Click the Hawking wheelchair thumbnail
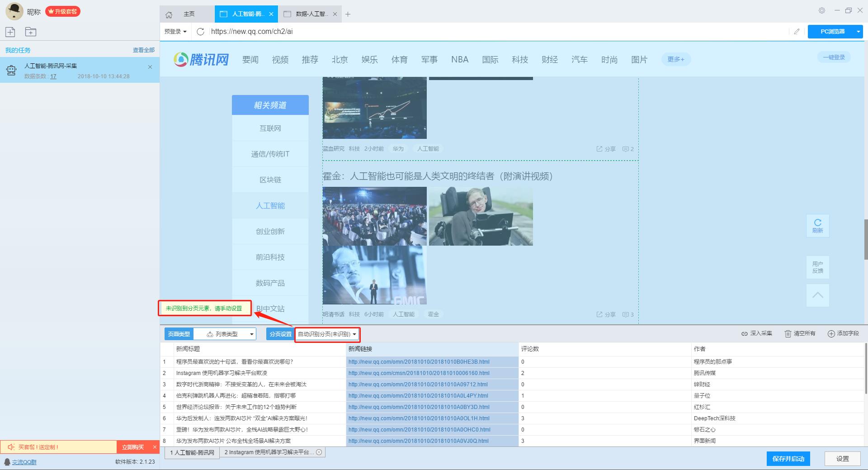Viewport: 868px width, 470px height. 481,216
